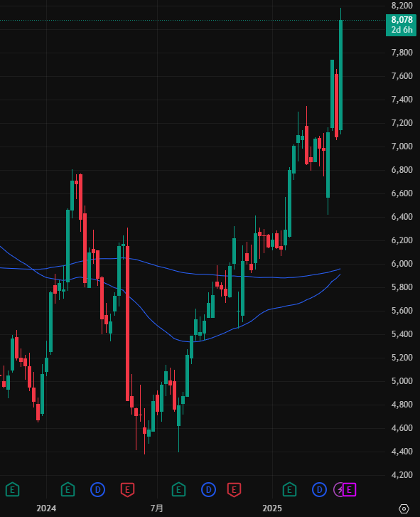Click the 5,600 price axis label
The height and width of the screenshot is (517, 420).
402,311
